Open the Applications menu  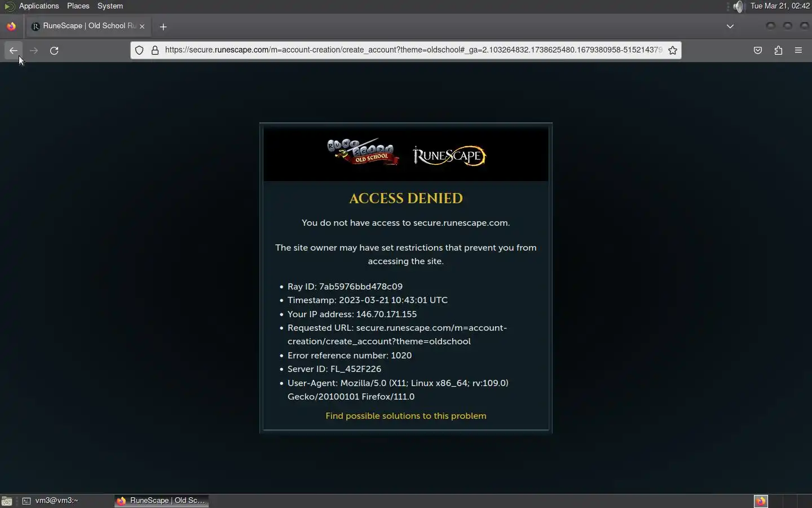(39, 6)
